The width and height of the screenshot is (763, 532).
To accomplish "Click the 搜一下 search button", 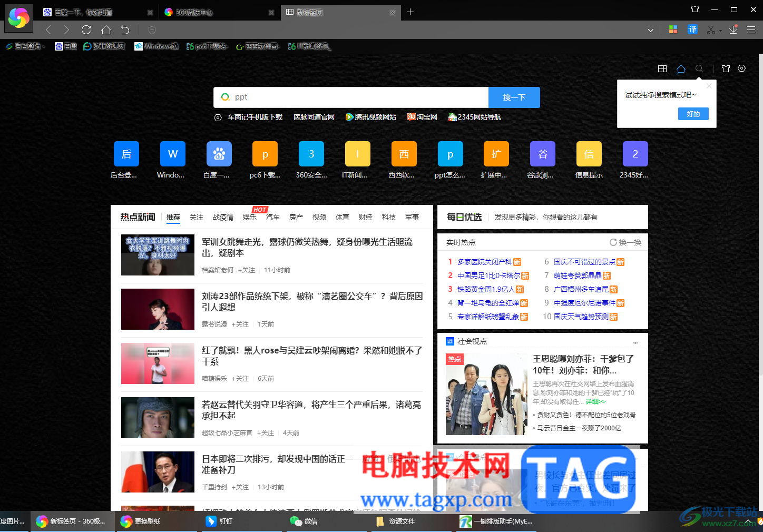I will (x=514, y=97).
